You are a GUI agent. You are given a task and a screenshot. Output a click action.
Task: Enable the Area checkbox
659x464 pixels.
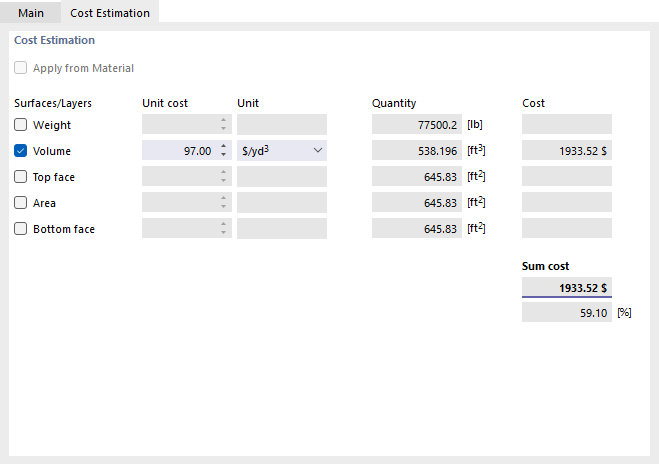coord(21,203)
